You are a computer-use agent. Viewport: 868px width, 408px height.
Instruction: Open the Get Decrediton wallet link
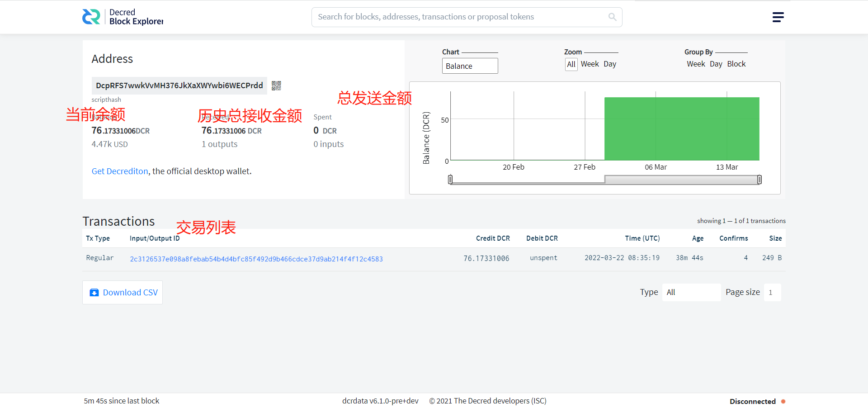pos(119,171)
